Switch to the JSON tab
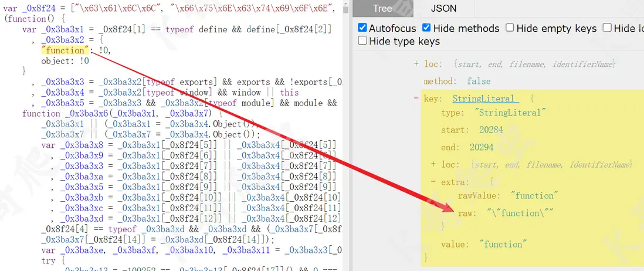The image size is (644, 271). pyautogui.click(x=443, y=8)
